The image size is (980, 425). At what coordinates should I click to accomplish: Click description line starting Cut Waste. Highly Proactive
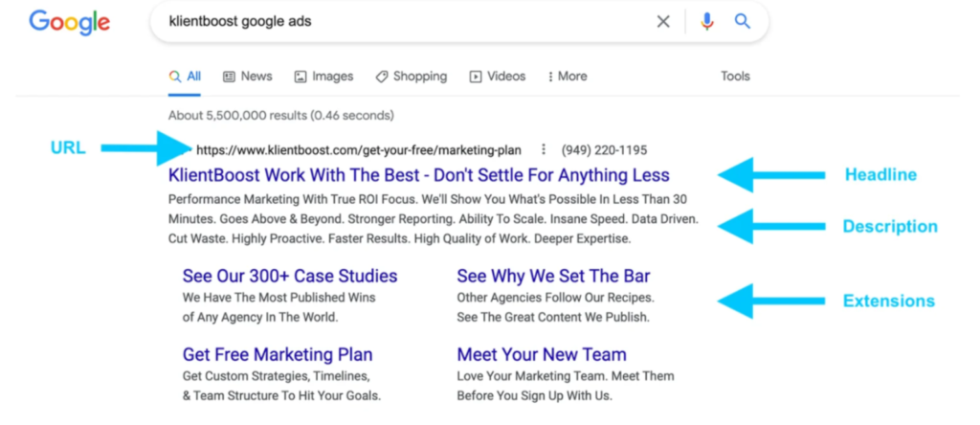[x=399, y=238]
